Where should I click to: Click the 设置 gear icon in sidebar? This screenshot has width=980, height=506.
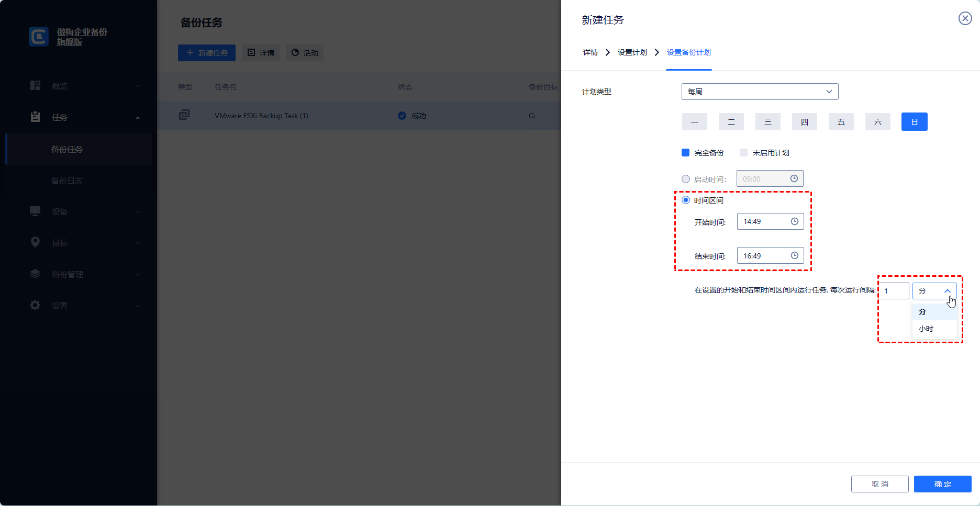pos(35,305)
